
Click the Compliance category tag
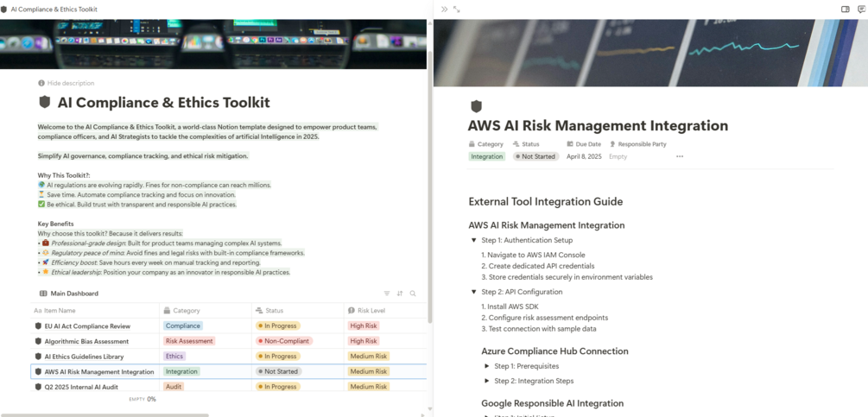183,325
